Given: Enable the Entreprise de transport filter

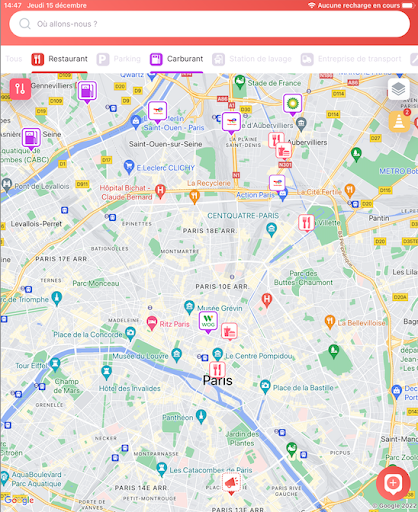Looking at the screenshot, I should point(351,59).
